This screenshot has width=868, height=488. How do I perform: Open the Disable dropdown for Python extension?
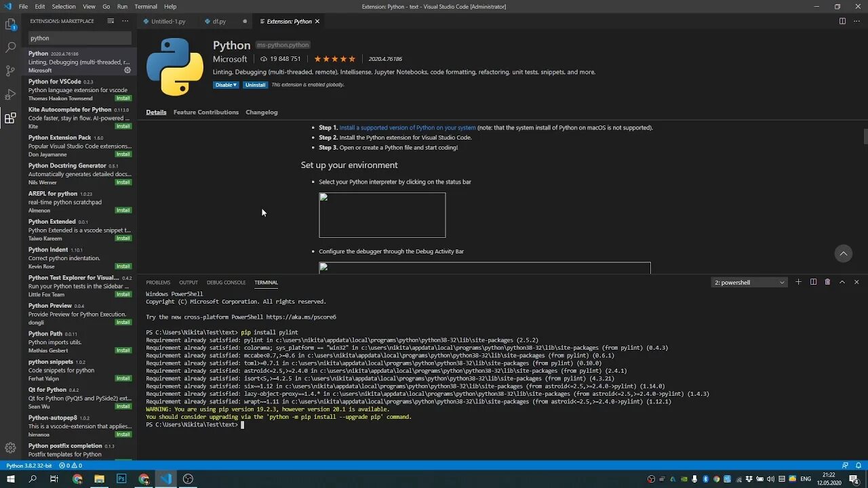click(x=226, y=85)
